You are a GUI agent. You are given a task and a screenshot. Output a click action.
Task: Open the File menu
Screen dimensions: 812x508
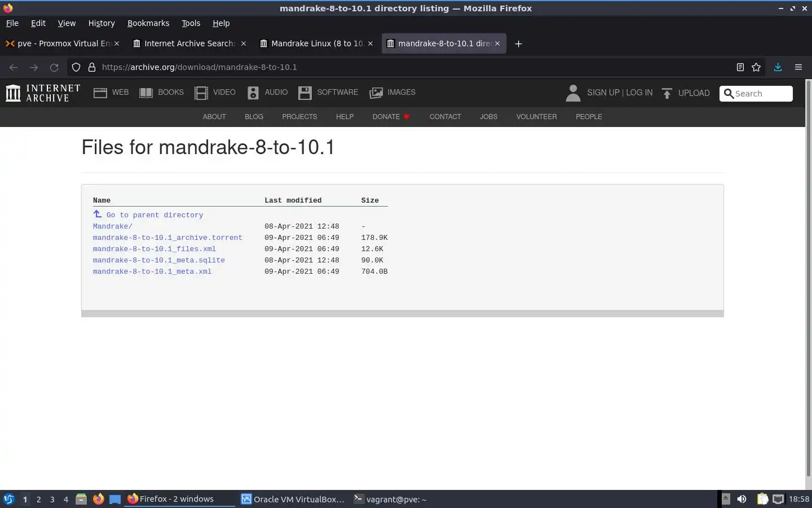pyautogui.click(x=12, y=23)
